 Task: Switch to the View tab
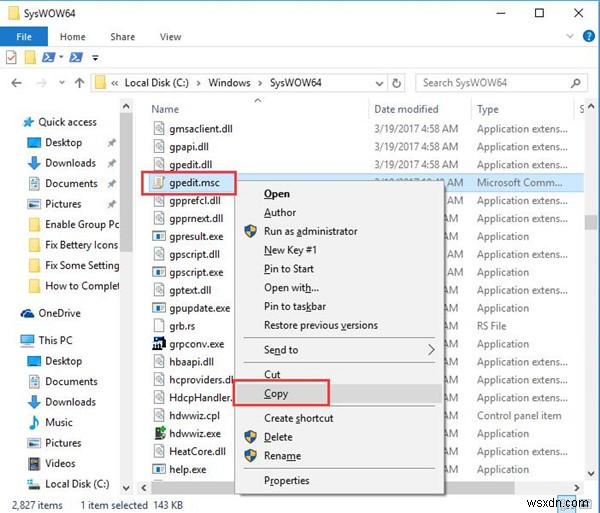[170, 37]
